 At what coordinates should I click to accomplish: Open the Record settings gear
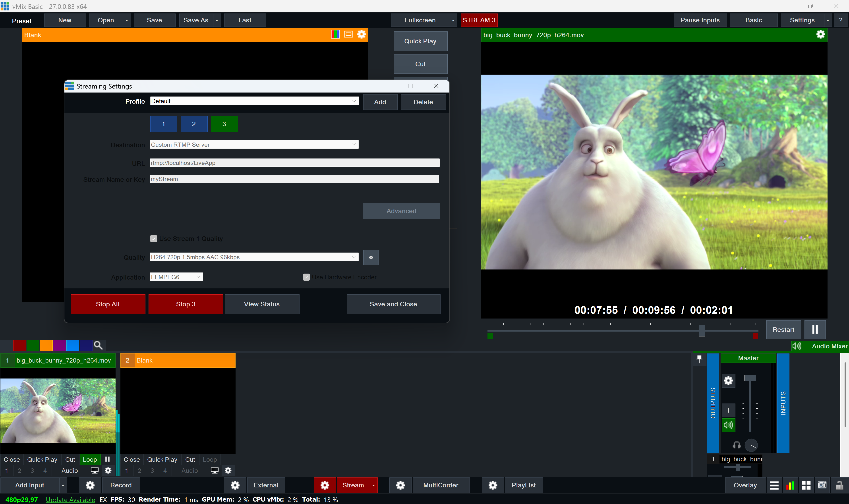(x=90, y=485)
